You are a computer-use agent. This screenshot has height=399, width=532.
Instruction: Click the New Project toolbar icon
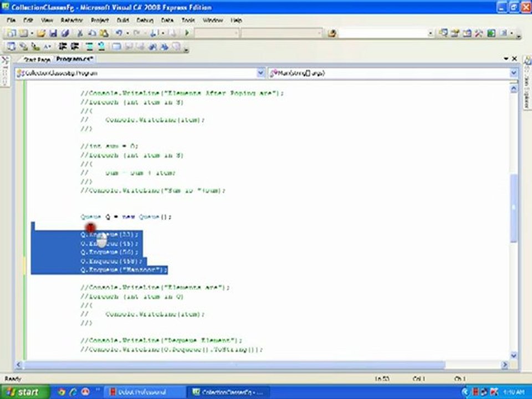11,33
